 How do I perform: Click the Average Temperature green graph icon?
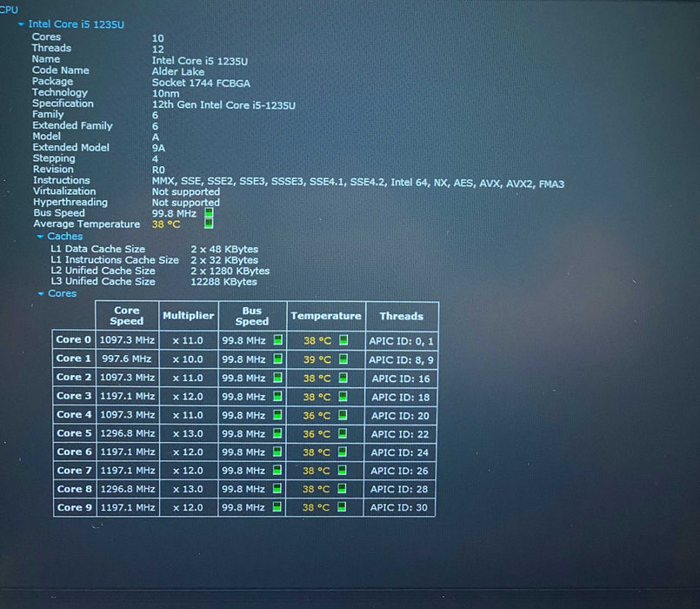pos(209,223)
